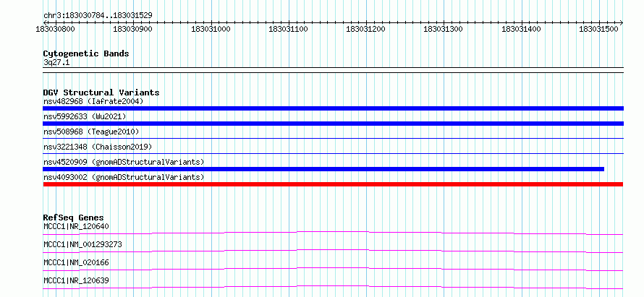Click the Cytogenetic Bands track title

tap(86, 53)
